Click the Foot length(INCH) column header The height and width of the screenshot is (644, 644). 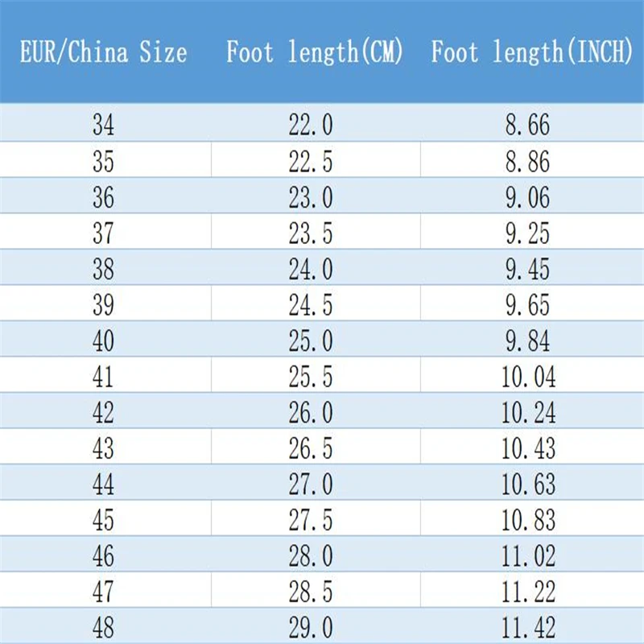tap(532, 52)
